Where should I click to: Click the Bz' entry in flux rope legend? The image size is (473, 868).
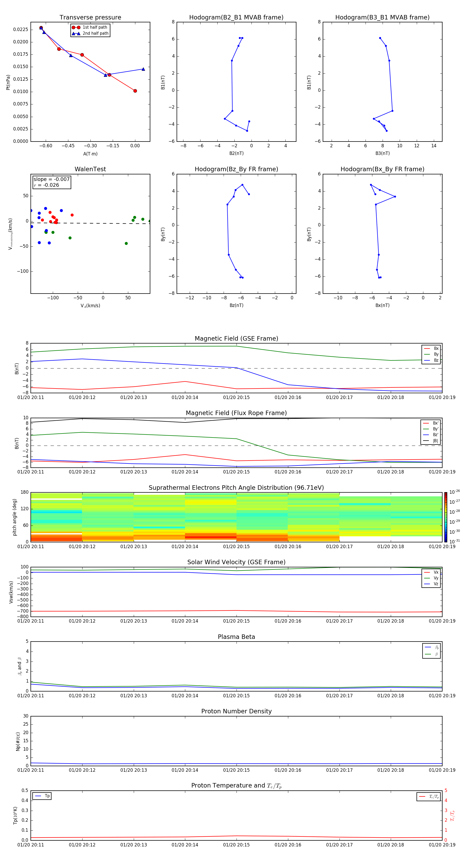(431, 435)
